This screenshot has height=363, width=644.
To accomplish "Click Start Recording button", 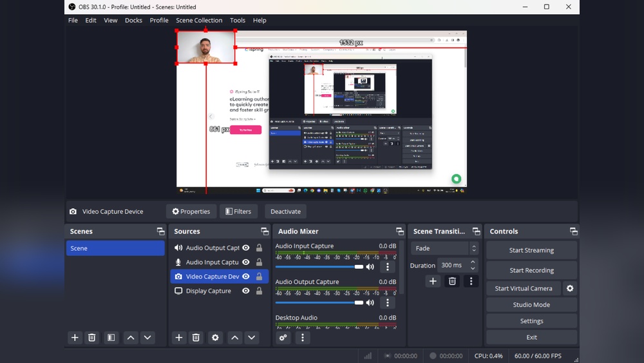I will (531, 270).
